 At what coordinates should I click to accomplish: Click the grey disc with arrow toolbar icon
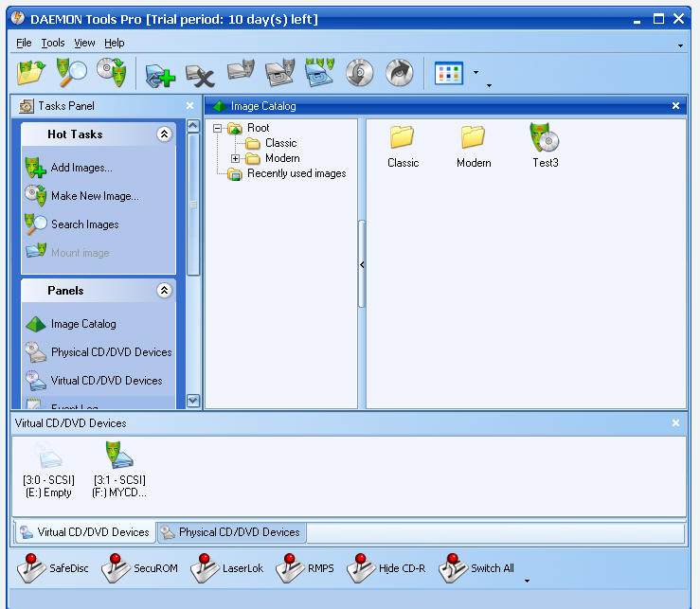[x=360, y=72]
